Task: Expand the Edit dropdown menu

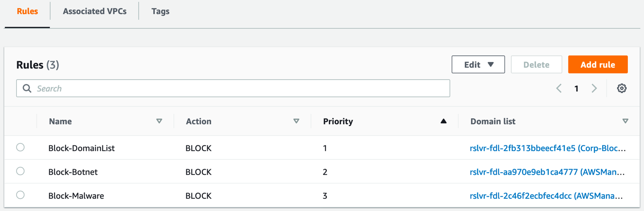Action: (478, 64)
